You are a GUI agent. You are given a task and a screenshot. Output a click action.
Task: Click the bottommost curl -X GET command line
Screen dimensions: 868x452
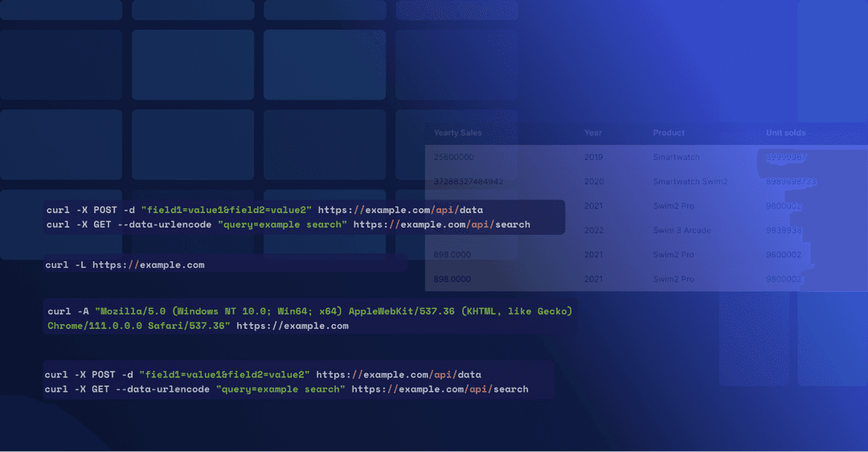pos(286,389)
